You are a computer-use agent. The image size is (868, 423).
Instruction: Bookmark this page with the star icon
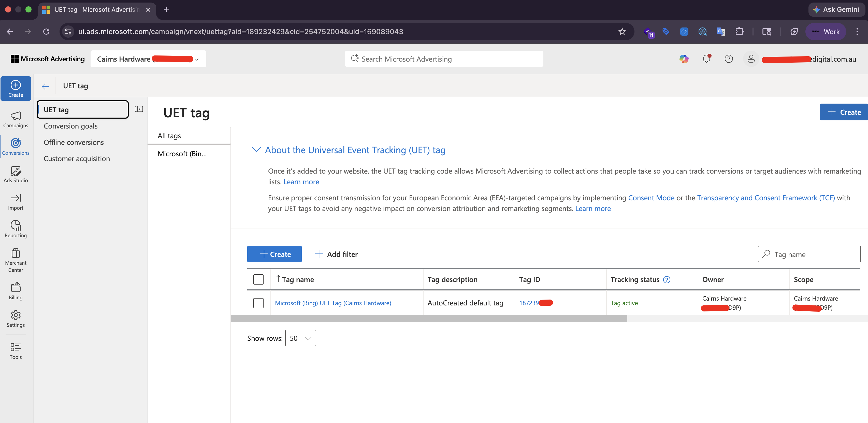click(622, 32)
